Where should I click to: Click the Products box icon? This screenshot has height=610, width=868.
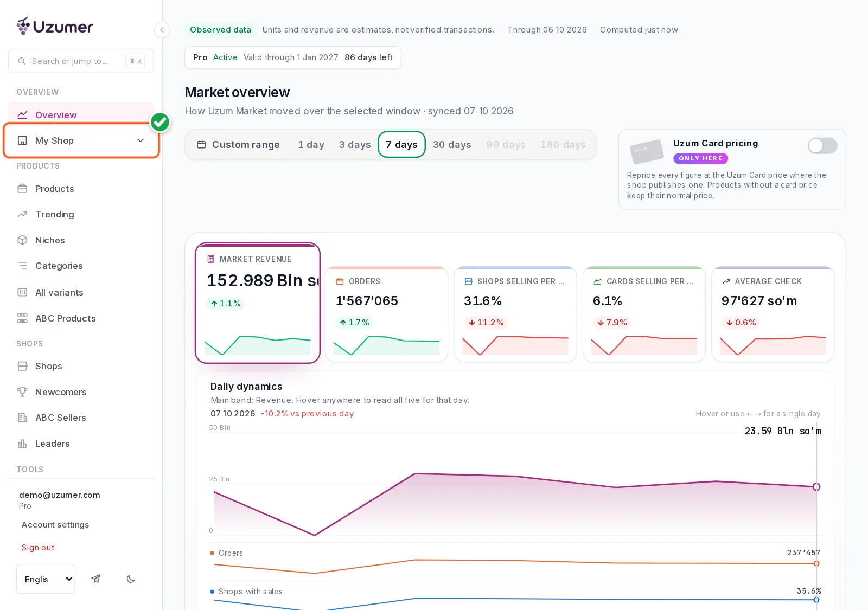click(22, 189)
